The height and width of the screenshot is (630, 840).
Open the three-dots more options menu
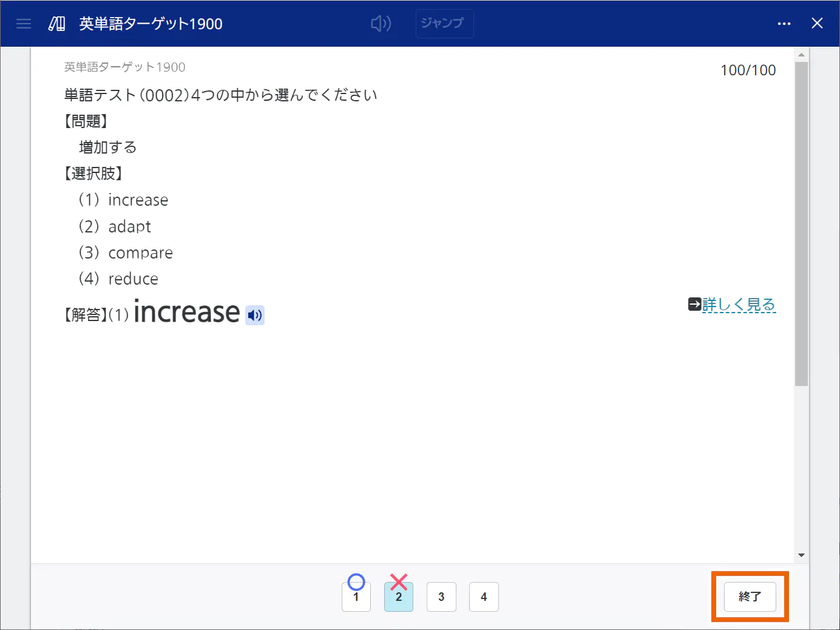coord(784,24)
